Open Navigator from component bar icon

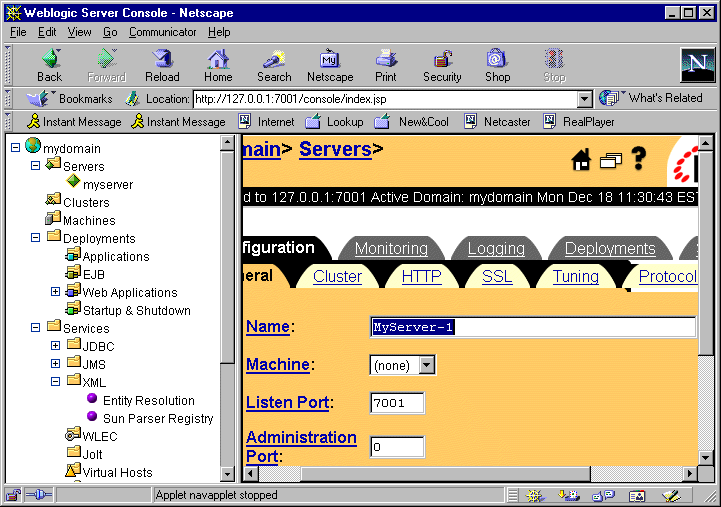point(534,496)
